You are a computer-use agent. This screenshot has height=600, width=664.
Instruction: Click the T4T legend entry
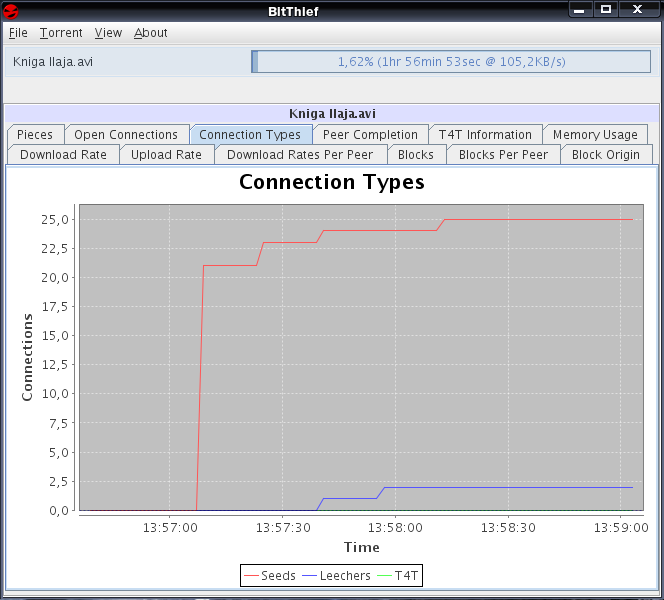(x=397, y=575)
